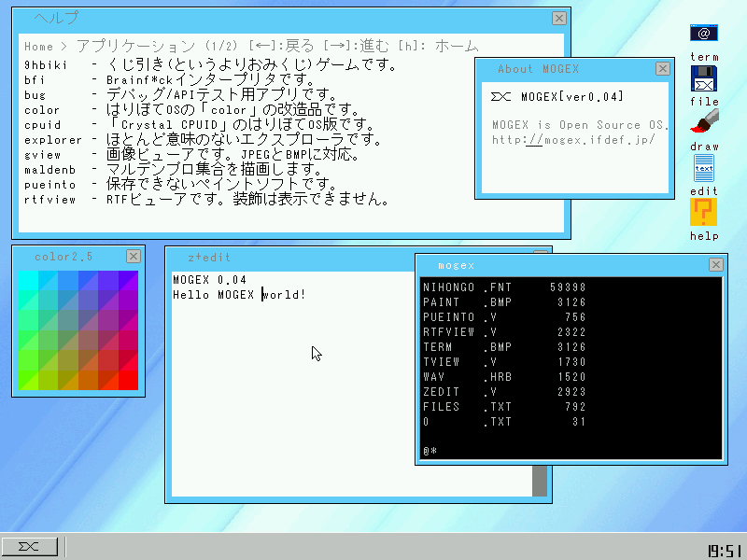Click the terminal prompt line in mogex window
747x560 pixels.
(x=430, y=452)
